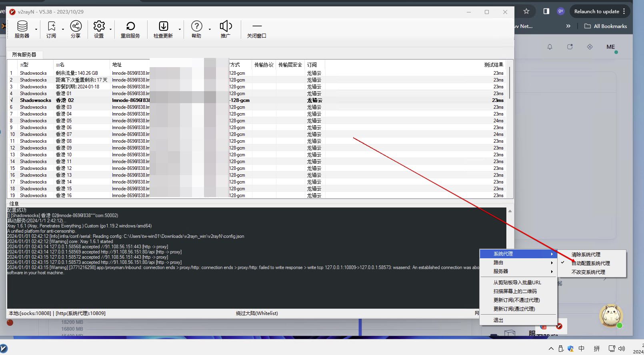The height and width of the screenshot is (355, 644).
Task: Sort by the 传输层安全 column header
Action: 290,64
